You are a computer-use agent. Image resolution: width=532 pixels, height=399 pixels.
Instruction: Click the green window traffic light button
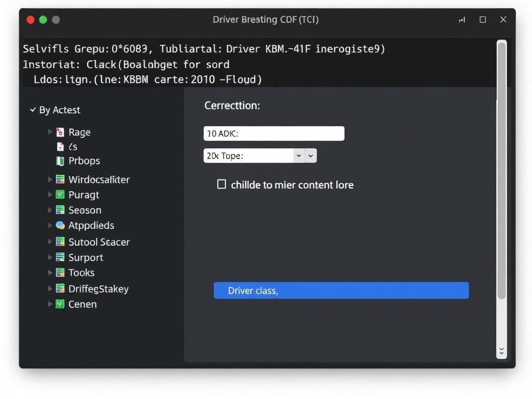tap(43, 20)
